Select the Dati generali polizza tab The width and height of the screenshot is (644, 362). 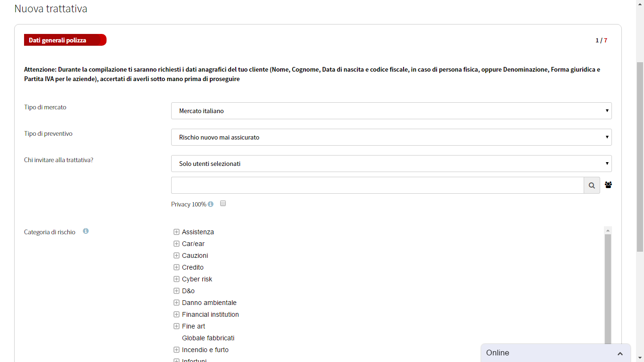coord(65,40)
